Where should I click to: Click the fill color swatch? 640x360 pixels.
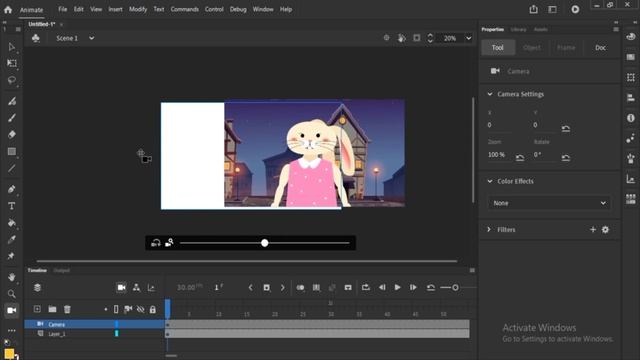[x=9, y=354]
